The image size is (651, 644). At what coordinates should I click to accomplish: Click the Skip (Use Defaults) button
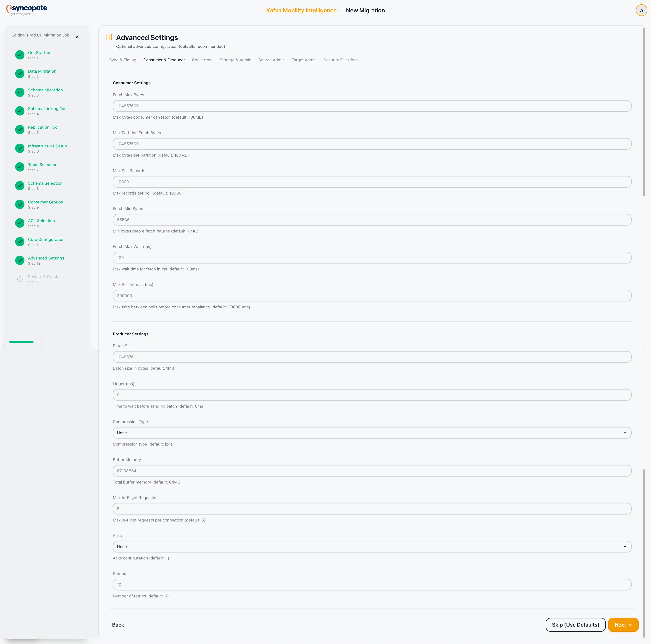[575, 624]
